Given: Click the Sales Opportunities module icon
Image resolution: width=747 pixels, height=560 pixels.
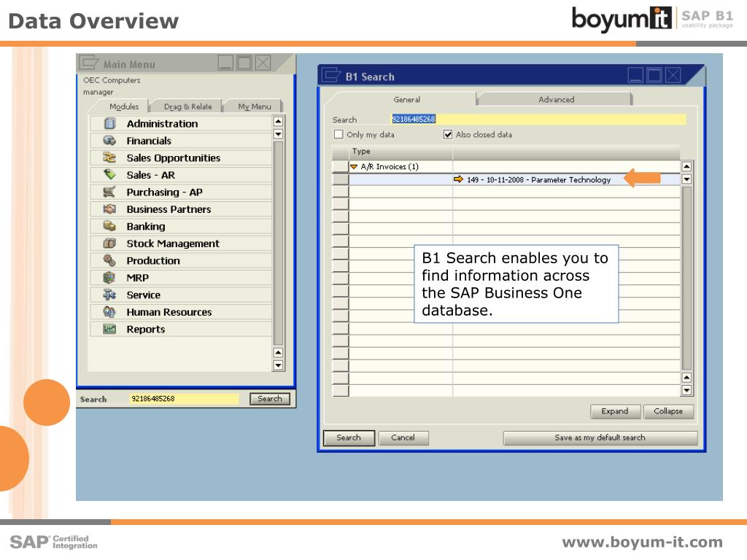Looking at the screenshot, I should [109, 157].
